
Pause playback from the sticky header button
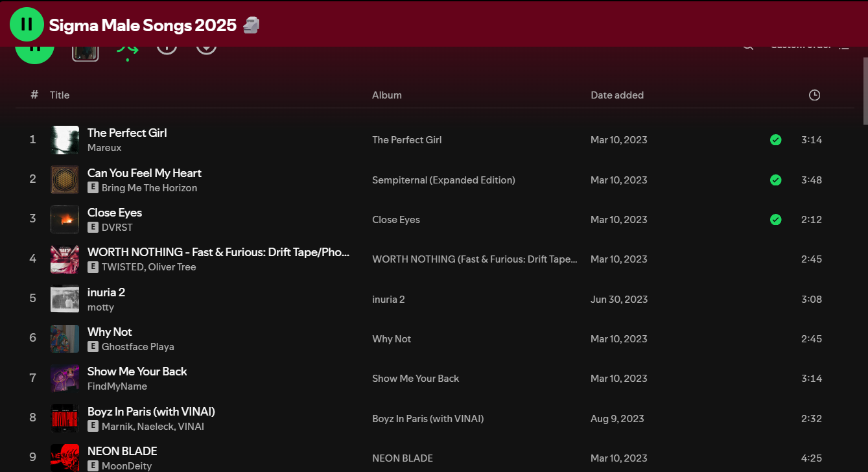click(x=27, y=25)
